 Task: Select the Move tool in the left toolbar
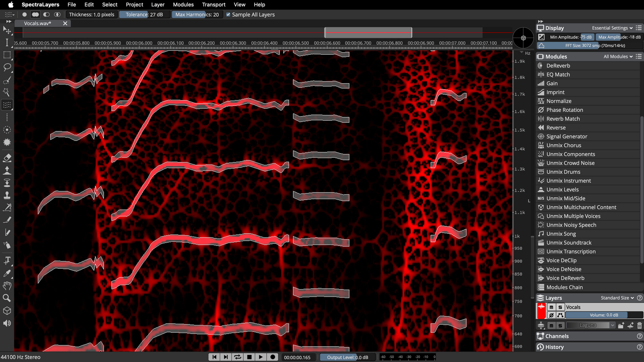point(7,30)
